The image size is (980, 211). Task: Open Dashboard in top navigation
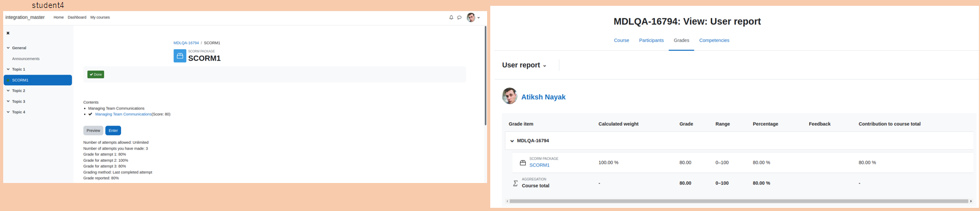[x=77, y=17]
